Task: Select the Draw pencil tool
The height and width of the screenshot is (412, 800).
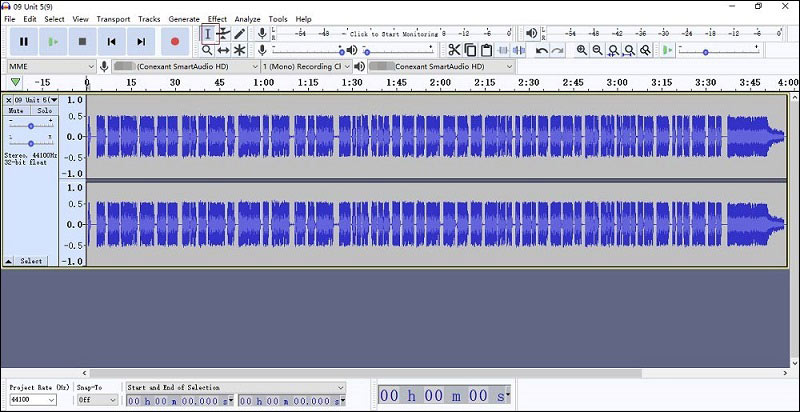Action: click(239, 34)
